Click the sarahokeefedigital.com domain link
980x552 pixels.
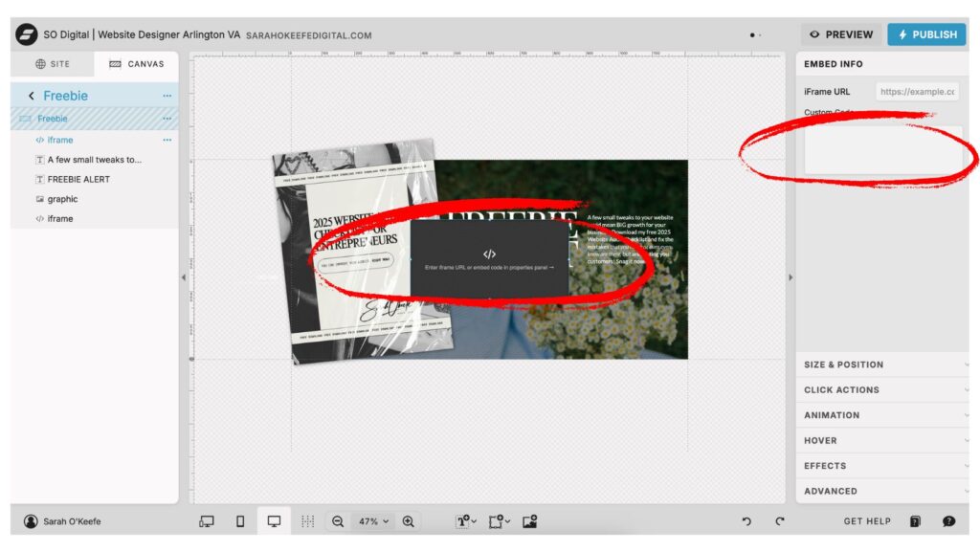tap(309, 35)
